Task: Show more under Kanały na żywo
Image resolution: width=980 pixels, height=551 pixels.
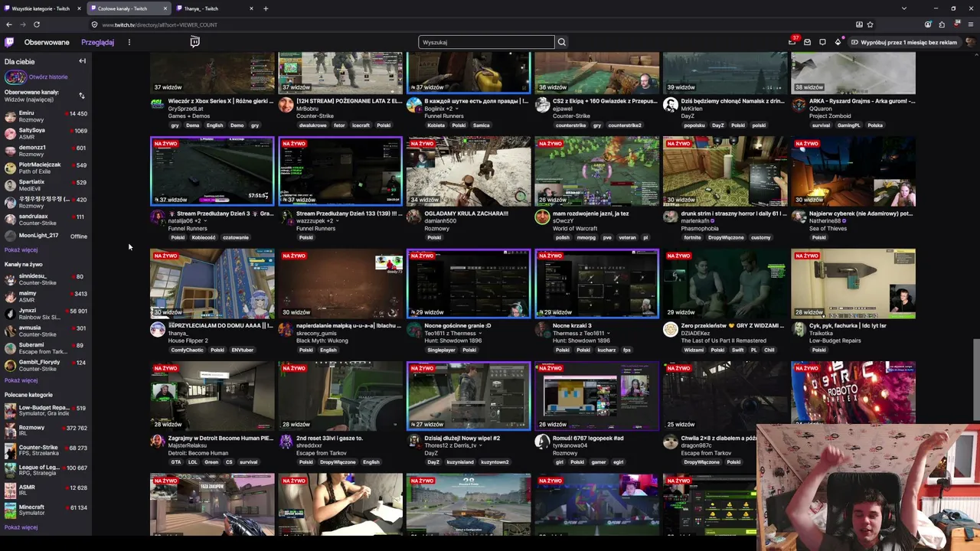Action: click(21, 380)
